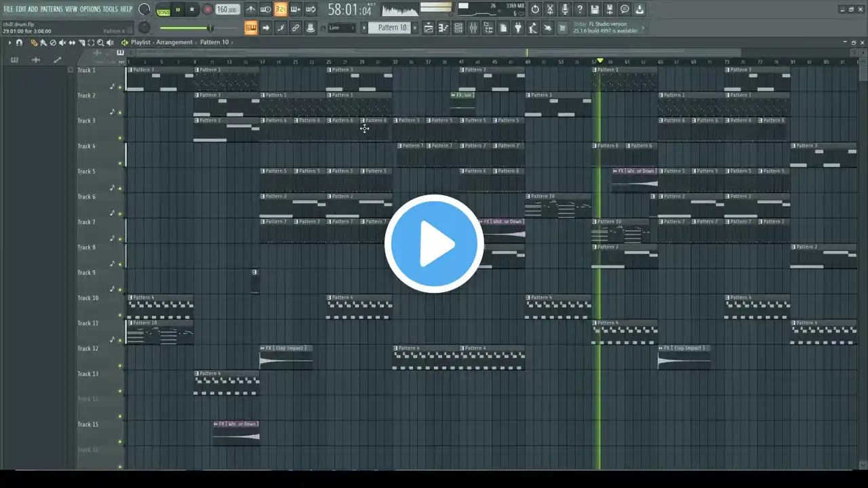The height and width of the screenshot is (488, 868).
Task: Click the undo history icon
Action: (535, 9)
